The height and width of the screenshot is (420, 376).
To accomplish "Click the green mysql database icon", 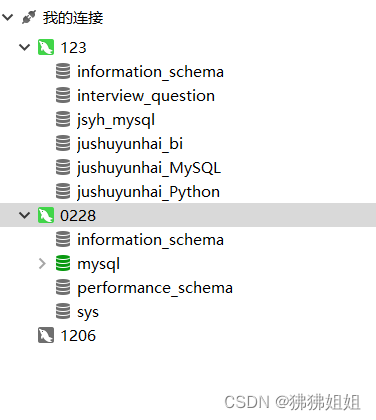I will pos(63,263).
